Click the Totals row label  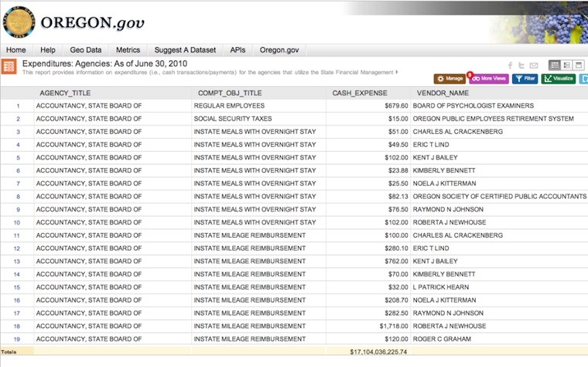click(x=9, y=352)
